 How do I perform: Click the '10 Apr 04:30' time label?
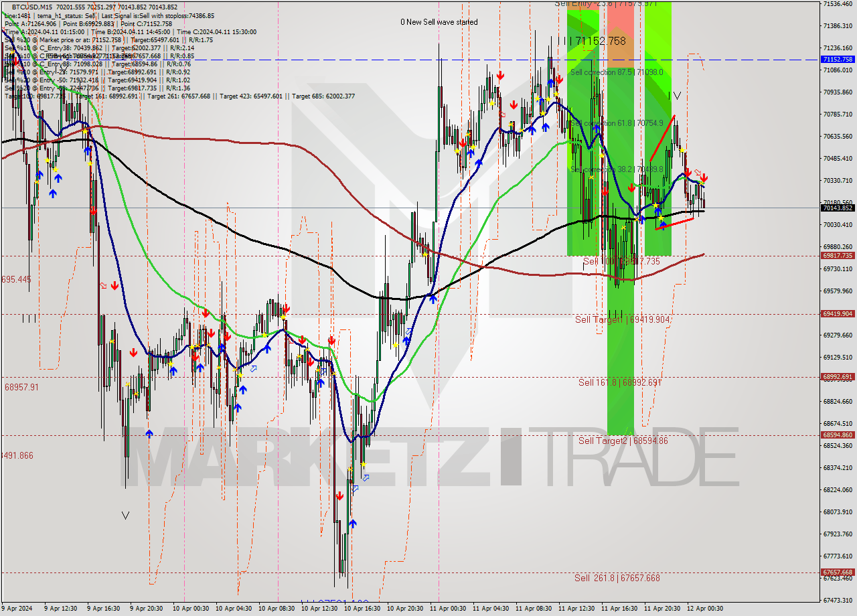[x=235, y=609]
